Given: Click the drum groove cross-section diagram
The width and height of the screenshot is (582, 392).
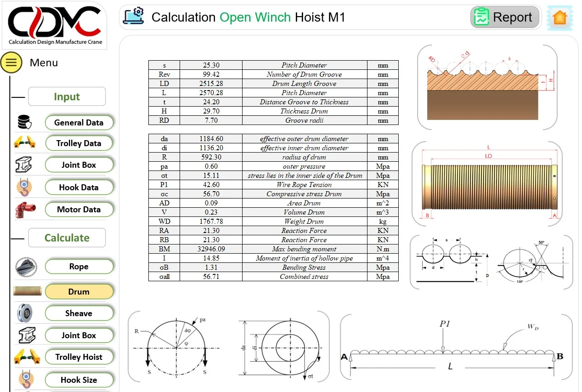Looking at the screenshot, I should (x=487, y=87).
